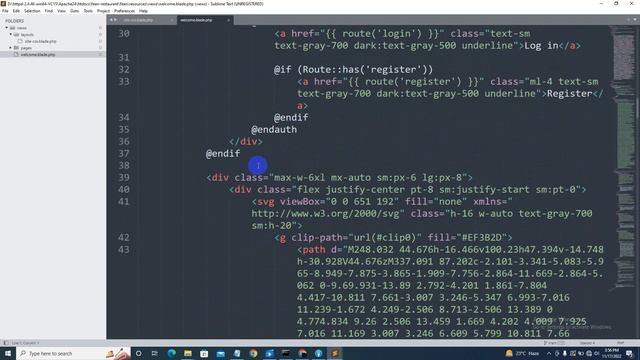Viewport: 640px width, 360px height.
Task: Open File Explorer from the taskbar
Action: 188,353
